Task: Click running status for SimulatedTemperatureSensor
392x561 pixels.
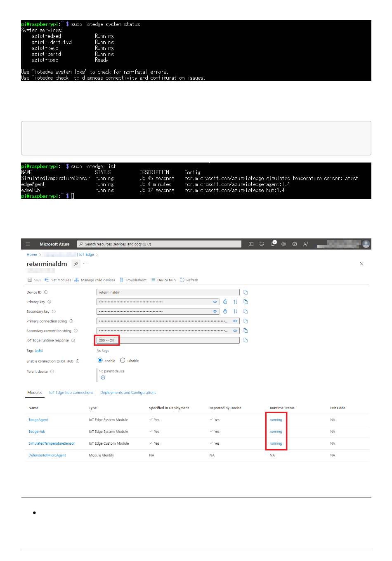Action: pyautogui.click(x=276, y=443)
